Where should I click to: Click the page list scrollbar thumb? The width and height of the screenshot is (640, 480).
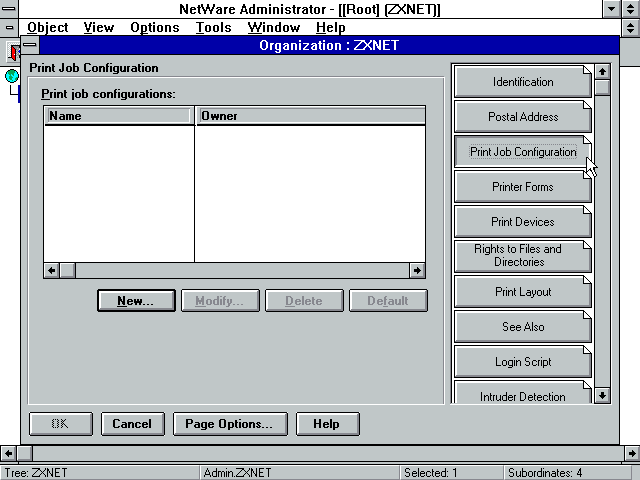(x=602, y=87)
